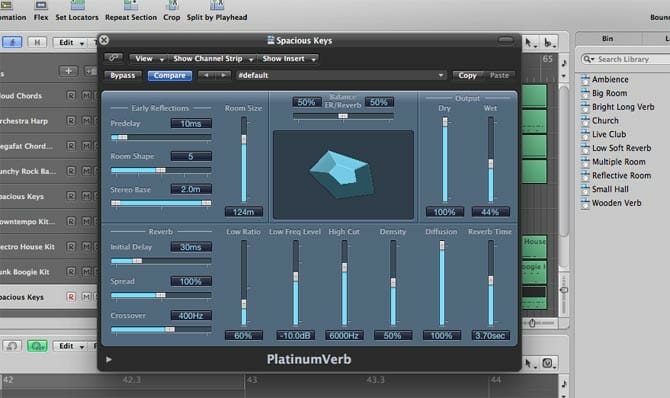This screenshot has width=670, height=398.
Task: Select Bright Long Verb in library
Action: point(623,107)
